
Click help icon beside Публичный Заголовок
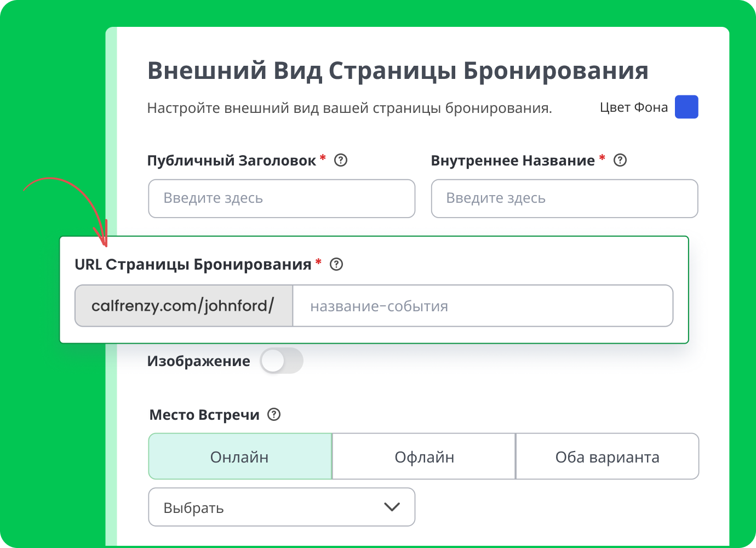coord(341,161)
